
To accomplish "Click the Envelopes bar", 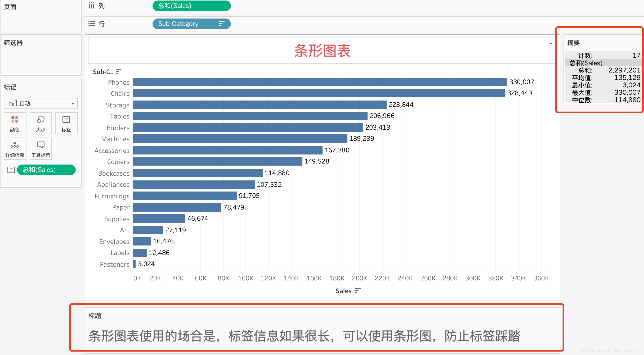I will click(142, 241).
